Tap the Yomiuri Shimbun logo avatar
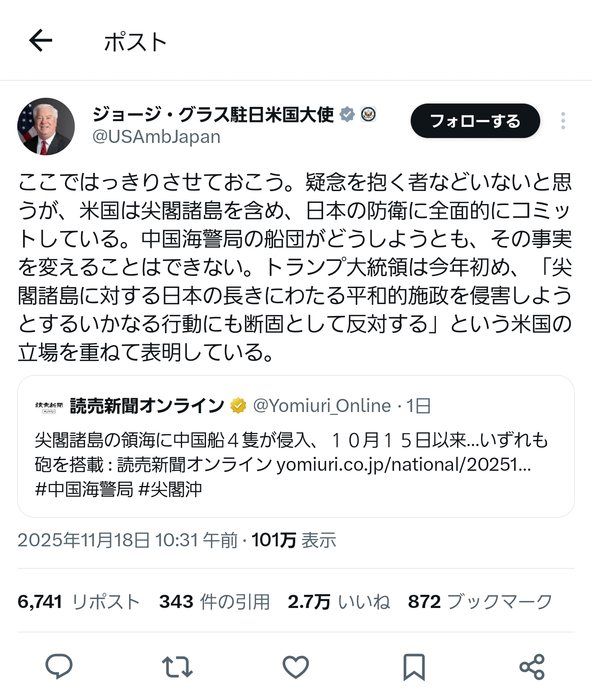This screenshot has width=592, height=700. click(x=49, y=406)
